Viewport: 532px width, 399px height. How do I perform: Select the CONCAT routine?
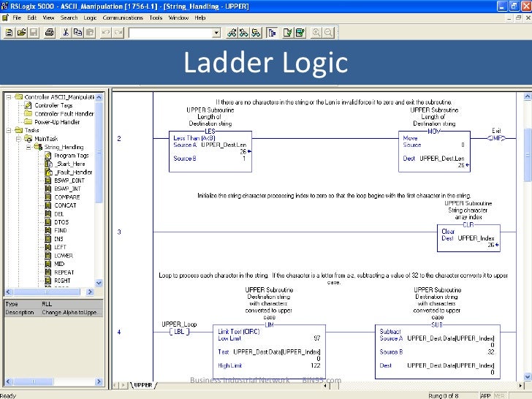(65, 205)
